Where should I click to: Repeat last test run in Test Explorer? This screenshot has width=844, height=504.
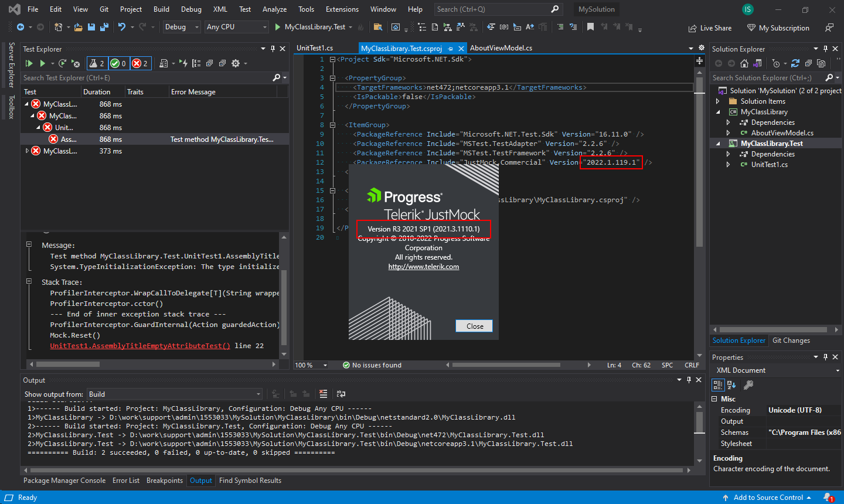[x=62, y=63]
